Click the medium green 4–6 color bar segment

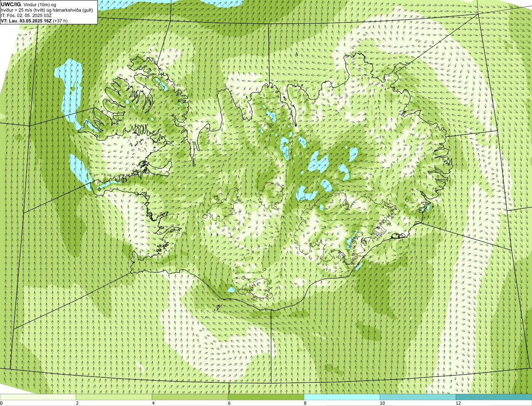pos(190,397)
